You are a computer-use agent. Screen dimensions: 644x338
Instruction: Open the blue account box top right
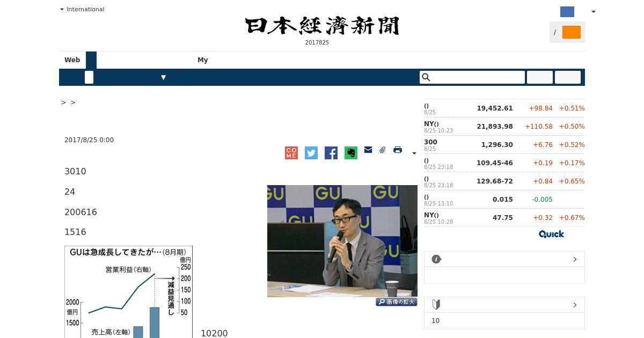pyautogui.click(x=567, y=12)
